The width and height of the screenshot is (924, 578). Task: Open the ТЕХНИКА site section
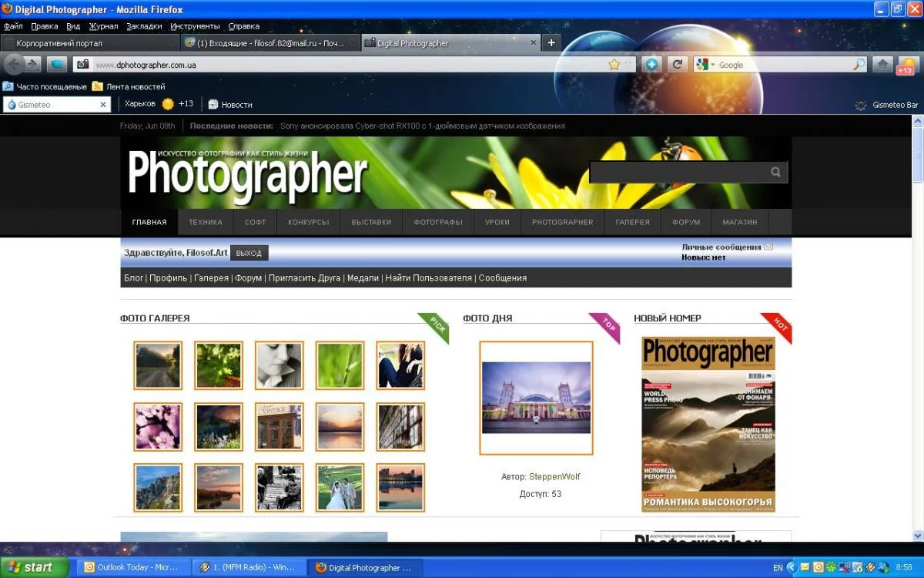point(206,222)
